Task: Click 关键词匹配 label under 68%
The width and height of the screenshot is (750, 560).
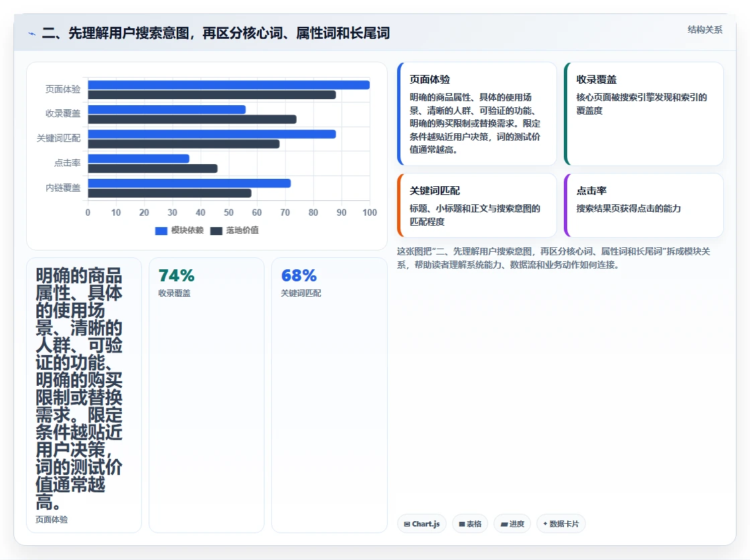Action: tap(301, 293)
